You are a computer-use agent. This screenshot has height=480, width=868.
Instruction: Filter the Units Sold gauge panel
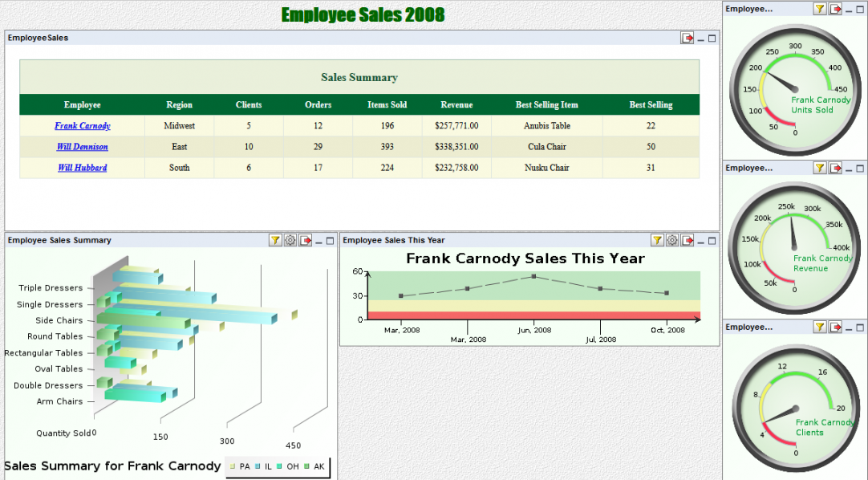820,9
